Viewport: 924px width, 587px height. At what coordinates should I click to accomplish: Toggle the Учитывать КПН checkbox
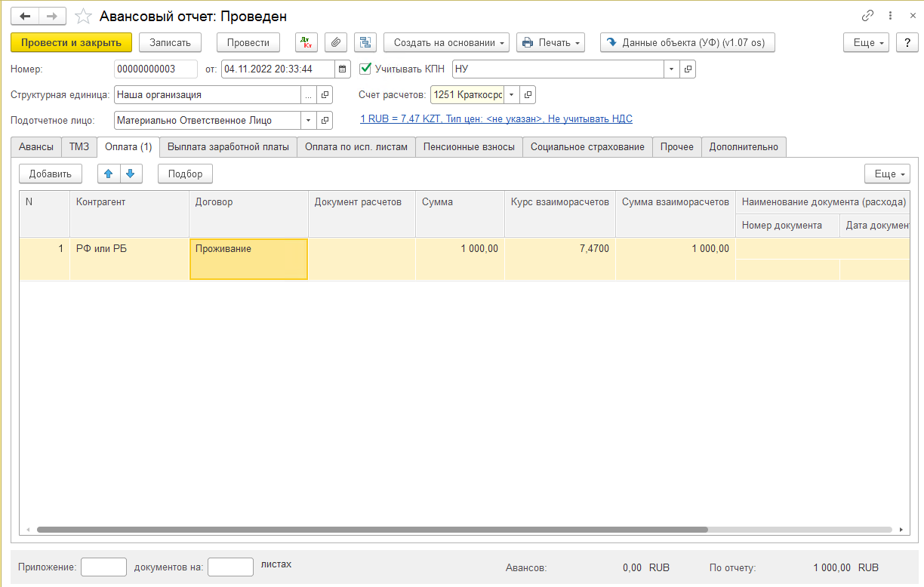coord(366,69)
